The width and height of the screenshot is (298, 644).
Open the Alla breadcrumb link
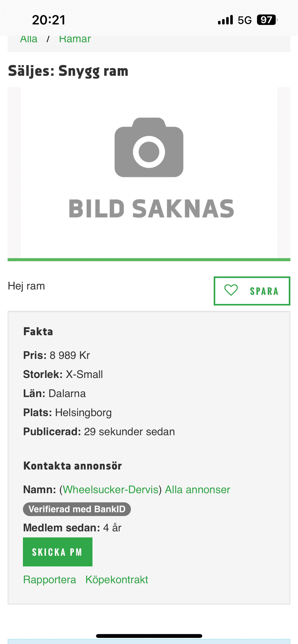pyautogui.click(x=29, y=39)
